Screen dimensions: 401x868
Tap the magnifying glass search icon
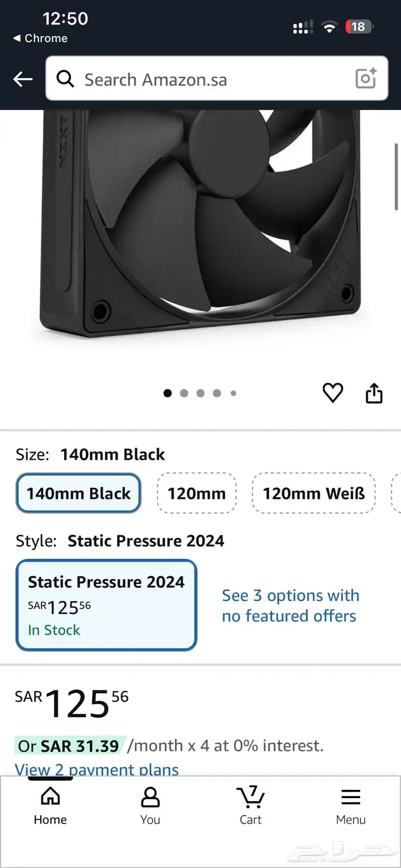click(x=65, y=80)
